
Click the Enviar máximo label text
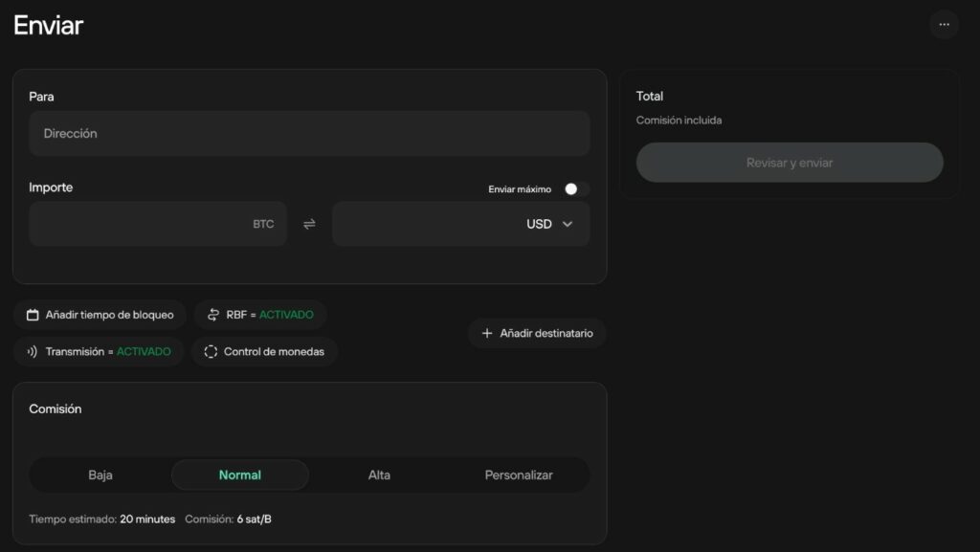(x=520, y=189)
